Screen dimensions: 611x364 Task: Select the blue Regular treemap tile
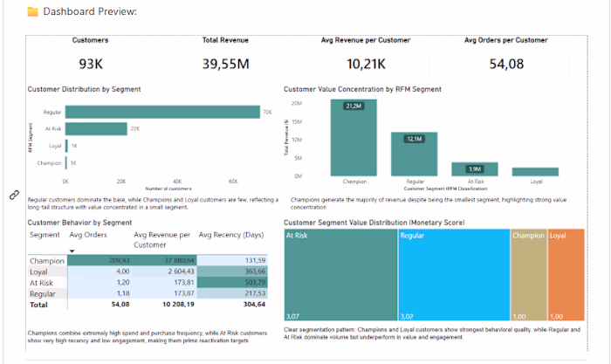click(454, 275)
